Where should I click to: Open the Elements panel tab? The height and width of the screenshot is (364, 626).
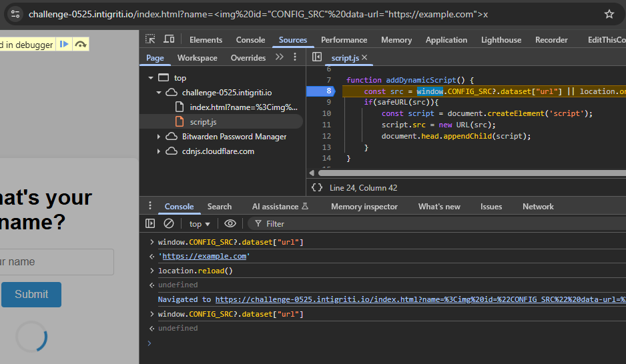click(x=206, y=40)
